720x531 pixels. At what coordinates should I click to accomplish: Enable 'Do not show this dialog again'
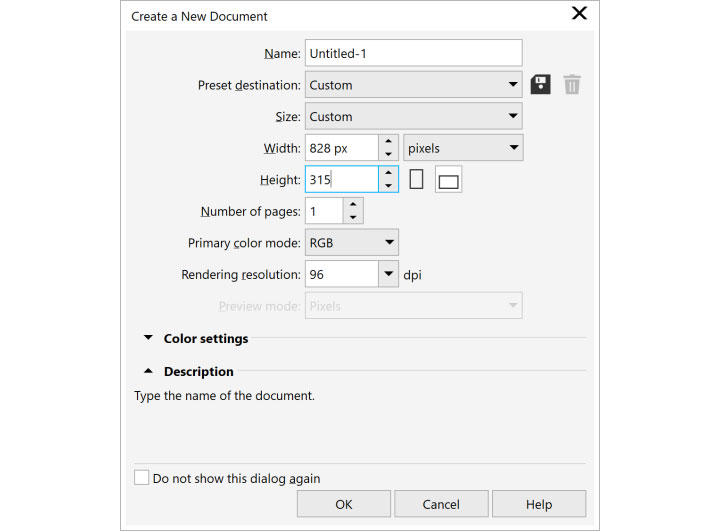(142, 478)
